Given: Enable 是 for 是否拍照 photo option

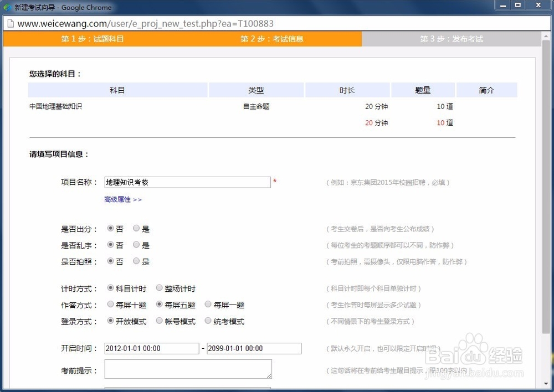Looking at the screenshot, I should point(136,262).
